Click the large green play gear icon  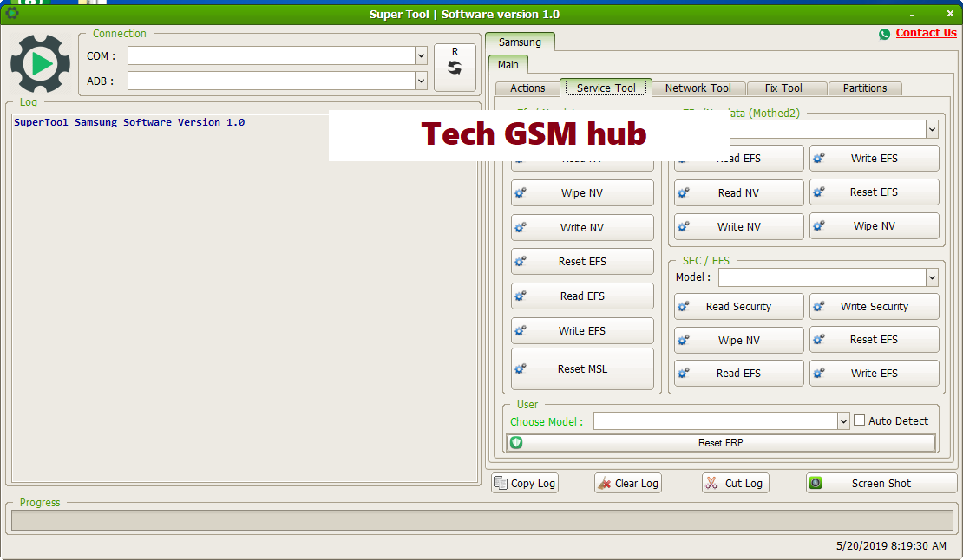(41, 64)
